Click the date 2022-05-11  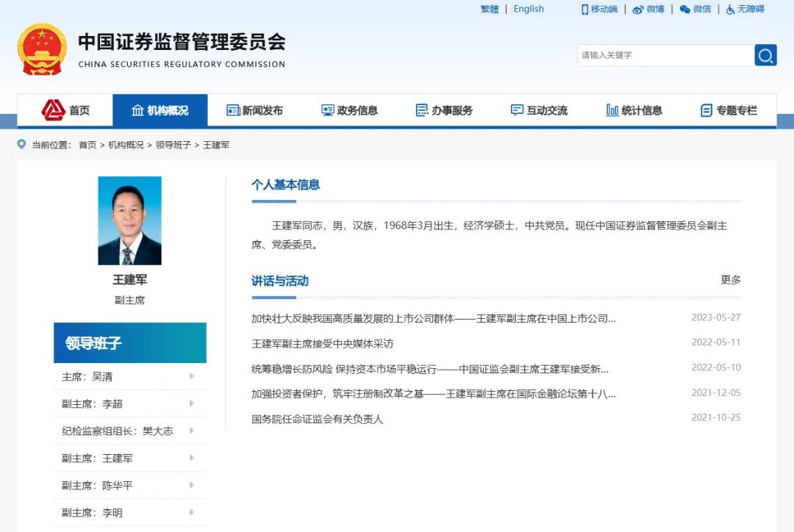[716, 342]
